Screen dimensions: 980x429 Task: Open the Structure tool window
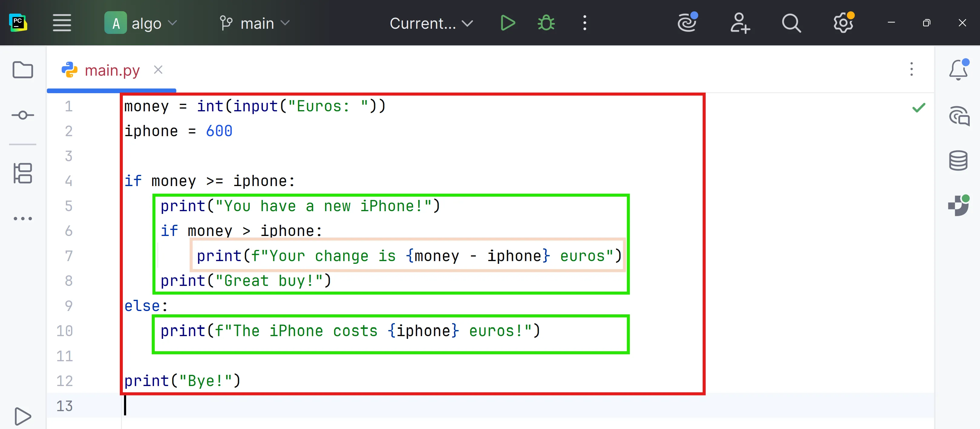[23, 173]
